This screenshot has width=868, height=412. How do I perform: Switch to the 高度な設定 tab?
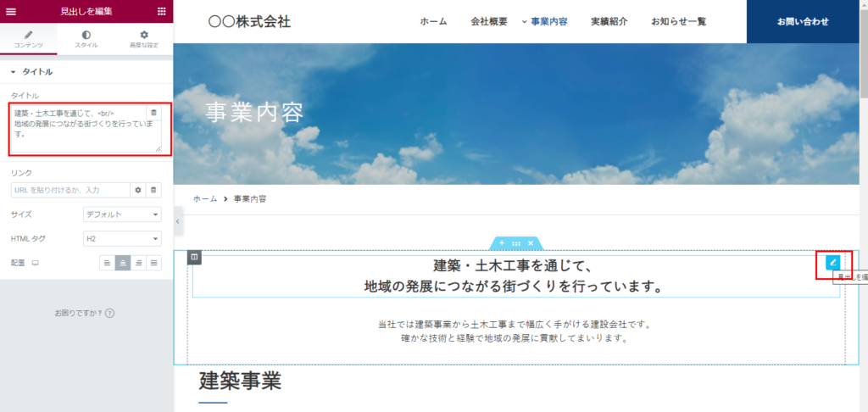[x=143, y=39]
